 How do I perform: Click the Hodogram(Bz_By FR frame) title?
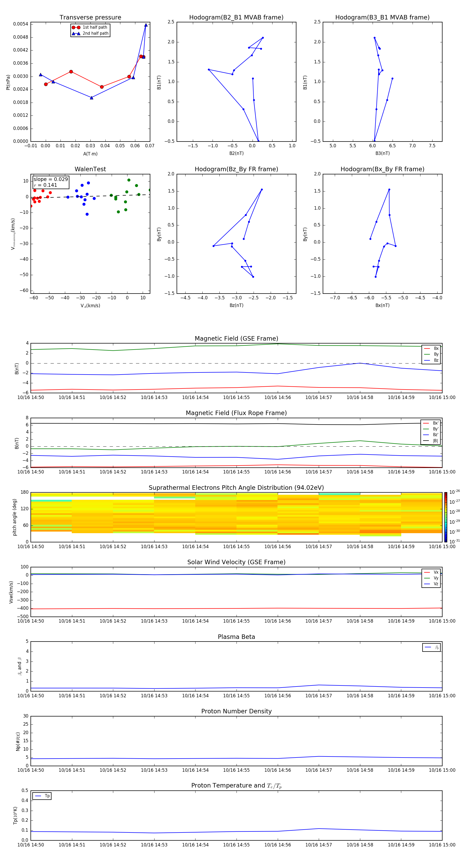236,169
